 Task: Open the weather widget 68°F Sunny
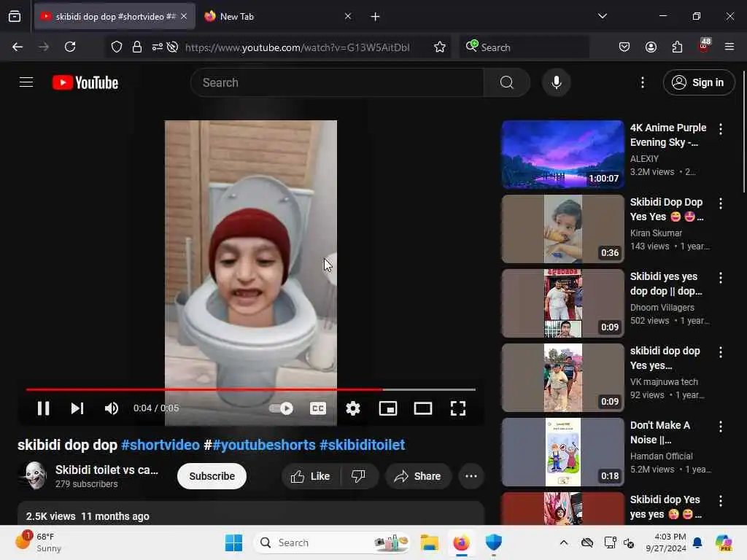(x=38, y=542)
